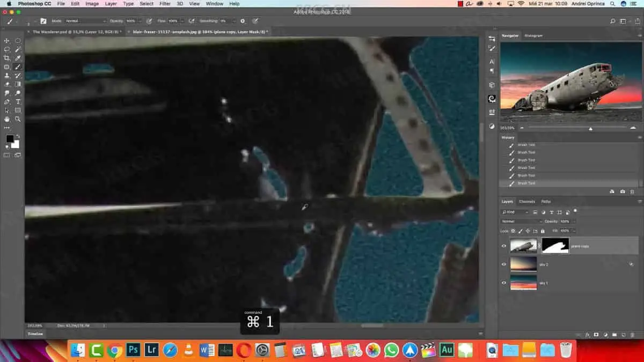Select the Gradient tool
This screenshot has width=644, height=362.
click(18, 84)
